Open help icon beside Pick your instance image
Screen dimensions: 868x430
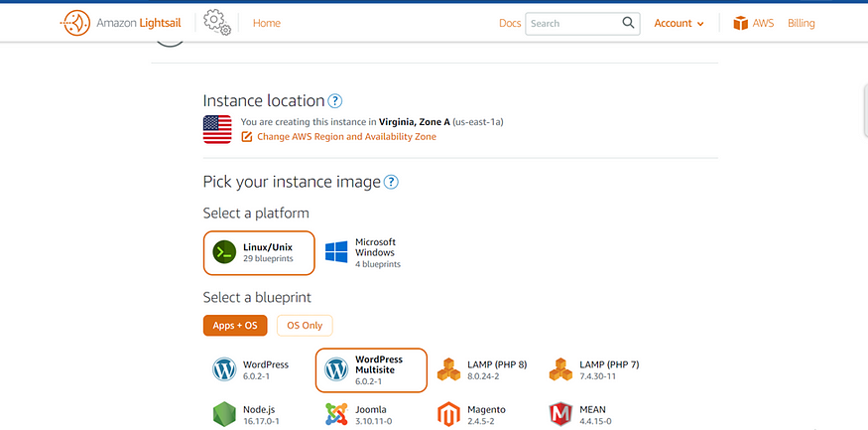391,182
